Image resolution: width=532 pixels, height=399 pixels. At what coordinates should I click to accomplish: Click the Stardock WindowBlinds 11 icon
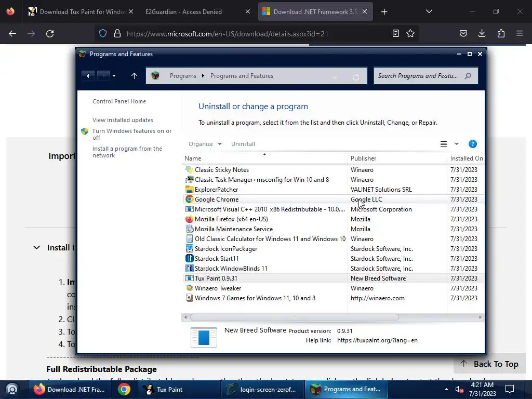[189, 269]
